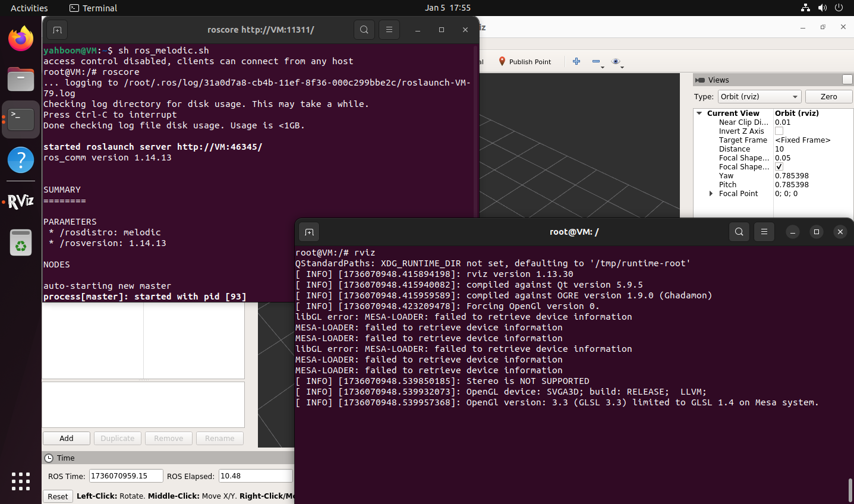Click the RViz dock icon
This screenshot has width=854, height=504.
(x=21, y=202)
